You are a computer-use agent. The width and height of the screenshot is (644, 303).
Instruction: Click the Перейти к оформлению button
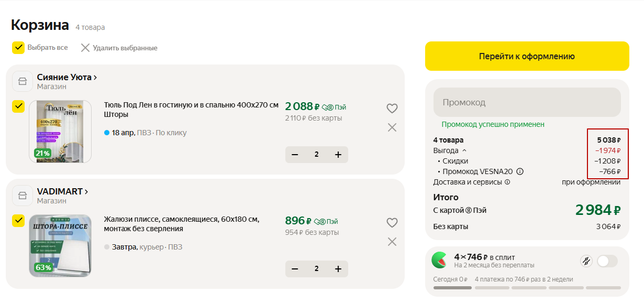pos(527,56)
